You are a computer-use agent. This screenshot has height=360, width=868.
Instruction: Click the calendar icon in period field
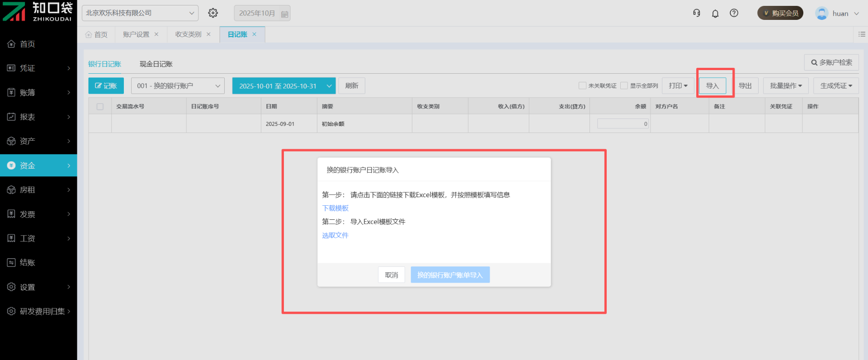coord(284,14)
